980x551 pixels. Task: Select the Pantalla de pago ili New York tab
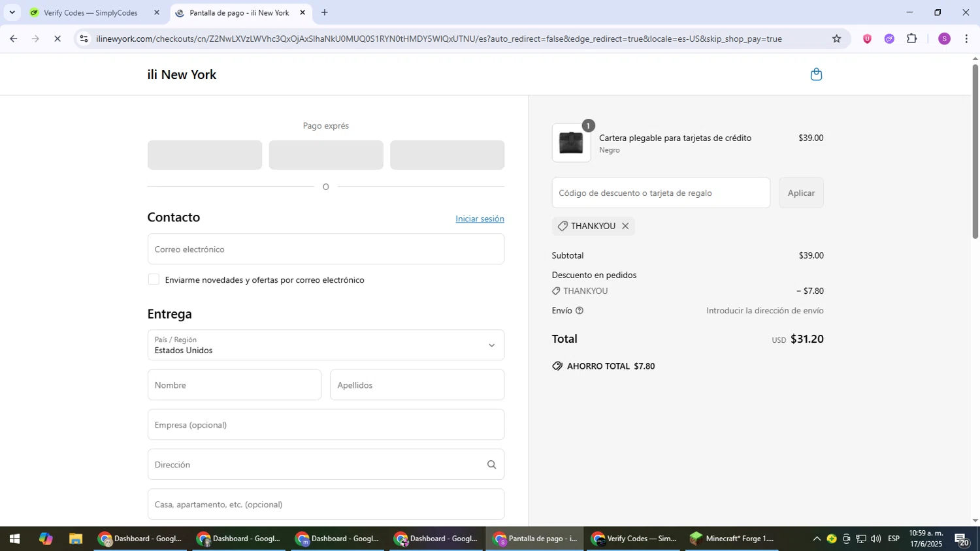[x=240, y=12]
